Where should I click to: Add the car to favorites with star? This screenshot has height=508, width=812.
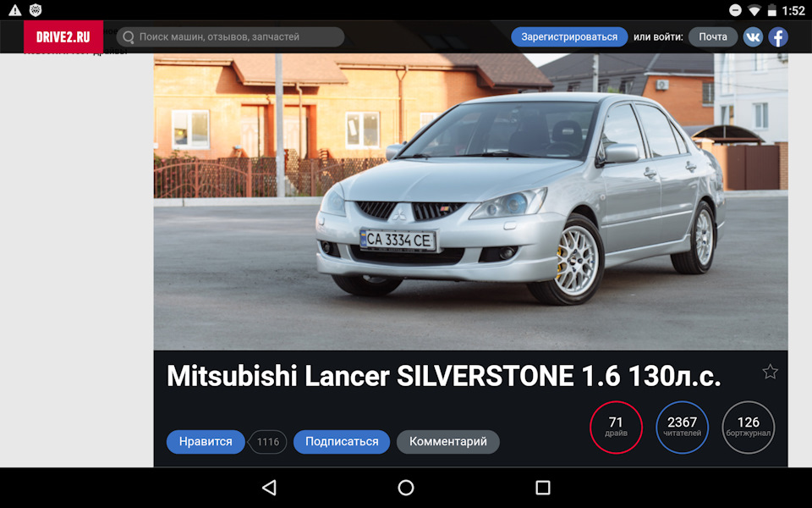point(770,371)
